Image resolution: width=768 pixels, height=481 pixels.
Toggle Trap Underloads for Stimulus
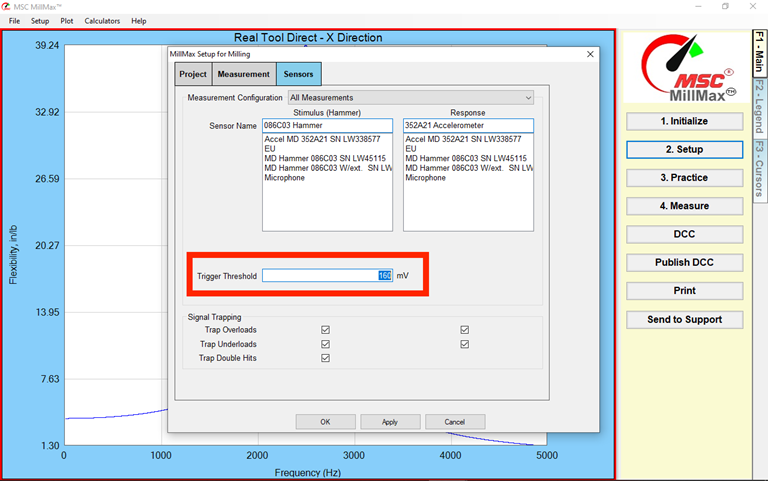pyautogui.click(x=325, y=344)
